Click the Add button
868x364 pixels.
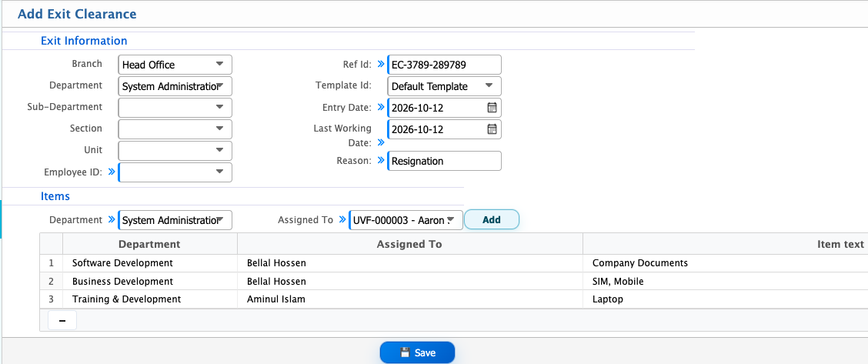click(492, 219)
